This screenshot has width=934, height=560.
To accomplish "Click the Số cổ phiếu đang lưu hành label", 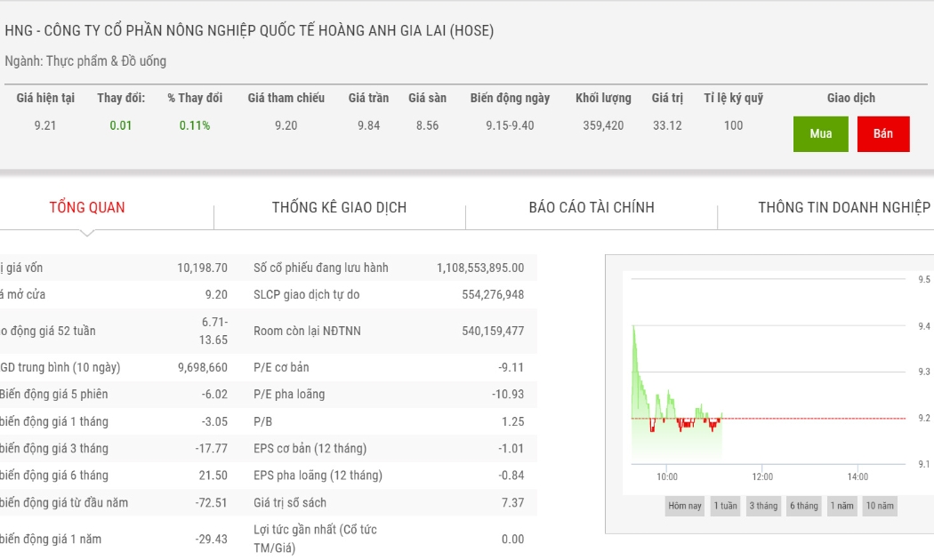I will (x=321, y=268).
